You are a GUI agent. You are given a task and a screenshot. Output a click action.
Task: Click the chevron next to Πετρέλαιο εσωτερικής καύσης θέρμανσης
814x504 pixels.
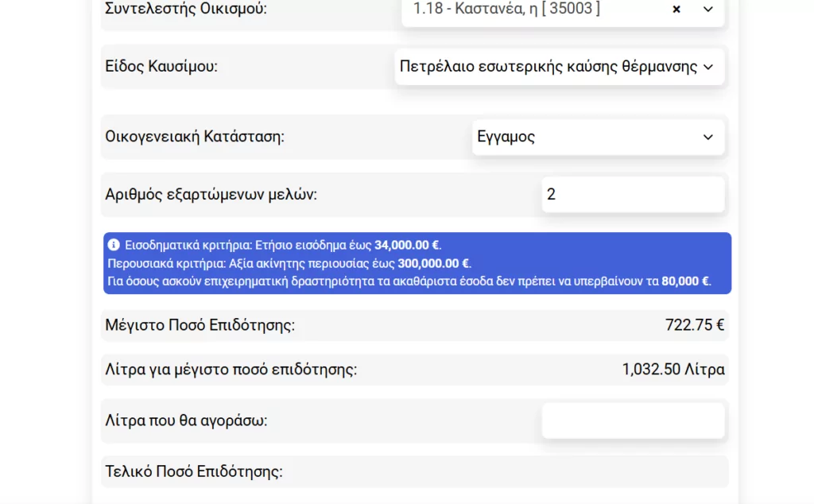(708, 67)
